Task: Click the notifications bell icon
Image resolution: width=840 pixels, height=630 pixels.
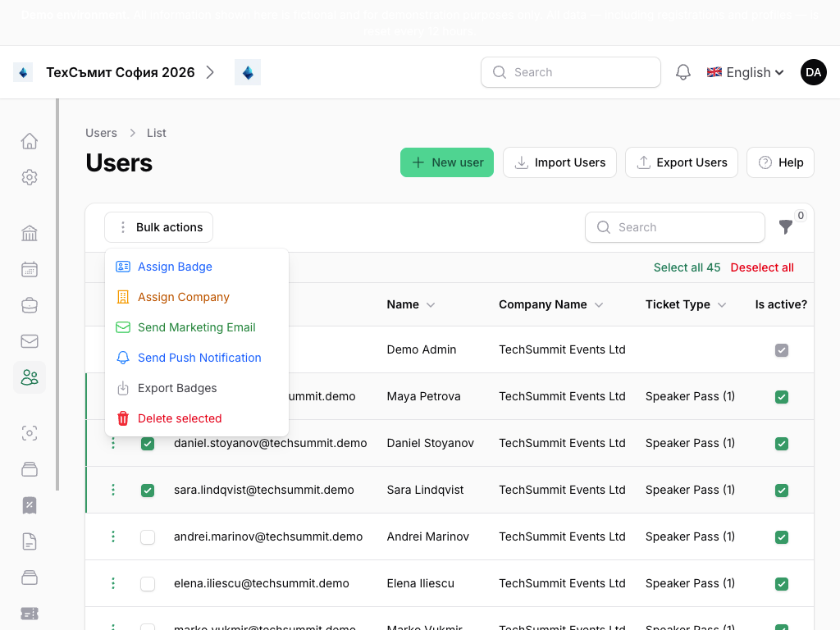Action: [683, 72]
